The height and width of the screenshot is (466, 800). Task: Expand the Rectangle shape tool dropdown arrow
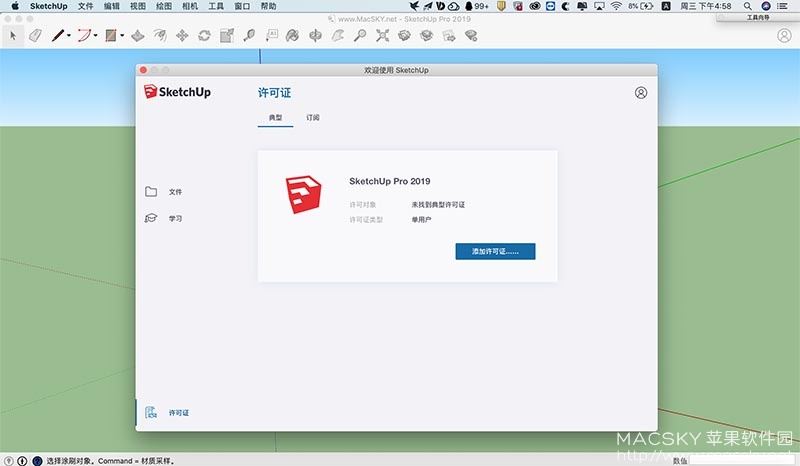click(x=122, y=36)
